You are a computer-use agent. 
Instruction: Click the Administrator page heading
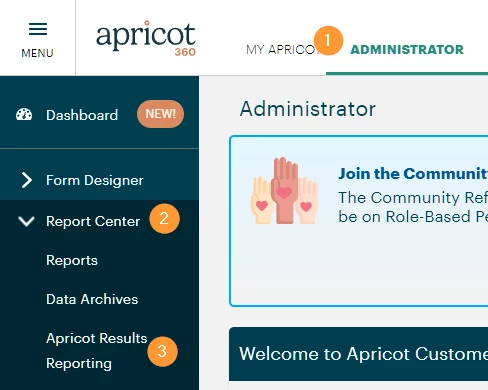point(308,109)
